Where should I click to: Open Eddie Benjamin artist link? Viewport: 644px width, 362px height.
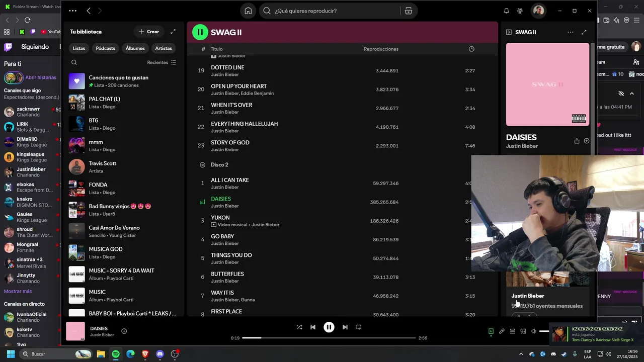pyautogui.click(x=258, y=94)
